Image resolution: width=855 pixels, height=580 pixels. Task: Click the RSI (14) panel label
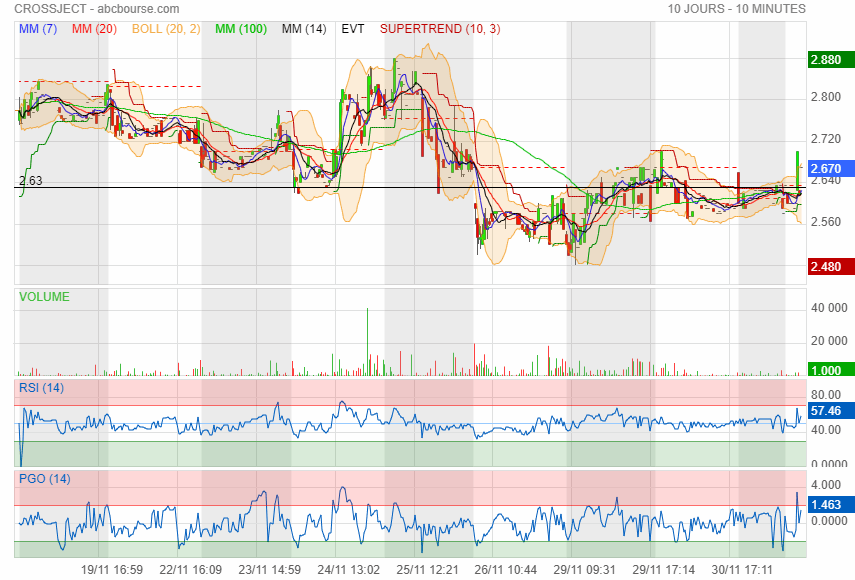pyautogui.click(x=41, y=388)
